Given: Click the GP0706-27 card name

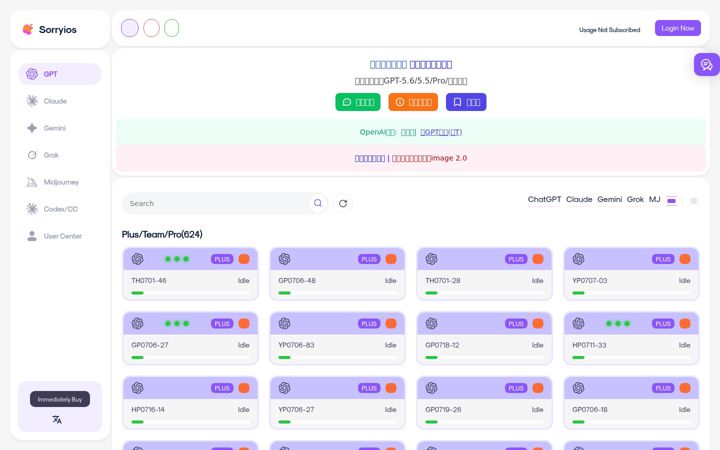Looking at the screenshot, I should coord(150,345).
